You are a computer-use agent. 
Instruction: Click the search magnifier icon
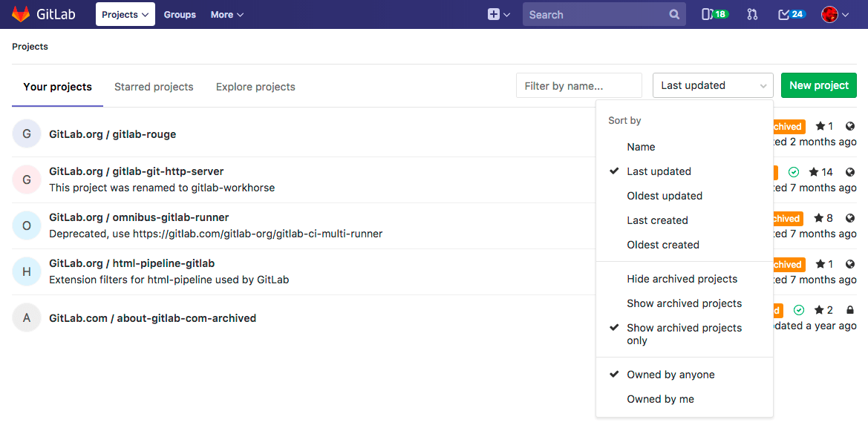click(x=673, y=14)
